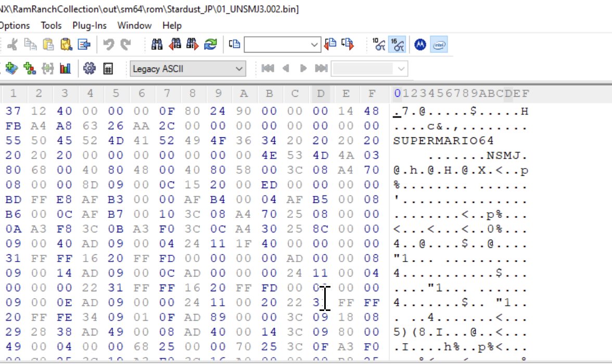This screenshot has width=612, height=364.
Task: Open the Help menu
Action: tap(172, 26)
